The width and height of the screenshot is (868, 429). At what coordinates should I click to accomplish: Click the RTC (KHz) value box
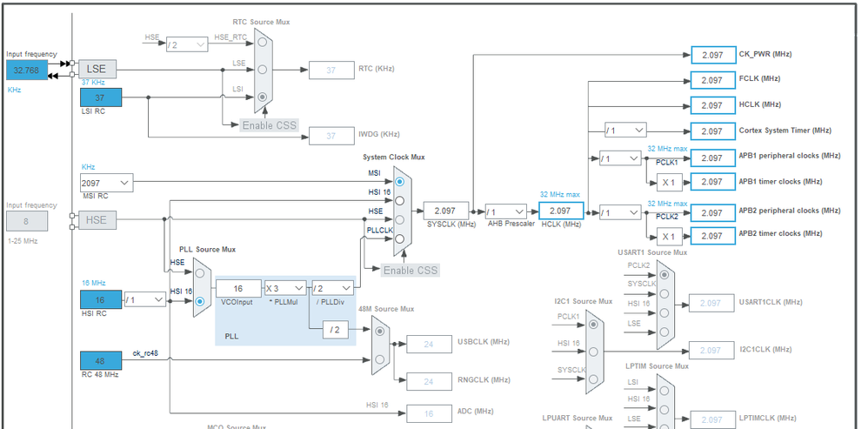331,70
